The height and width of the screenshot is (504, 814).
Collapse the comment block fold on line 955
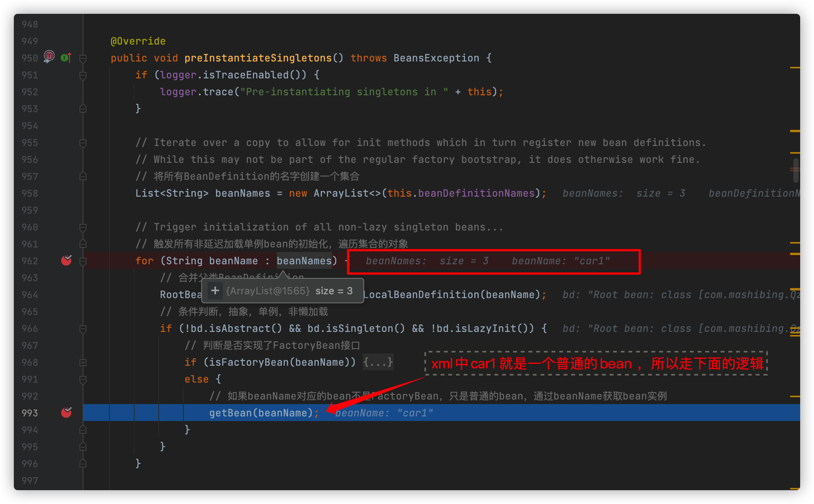(83, 143)
